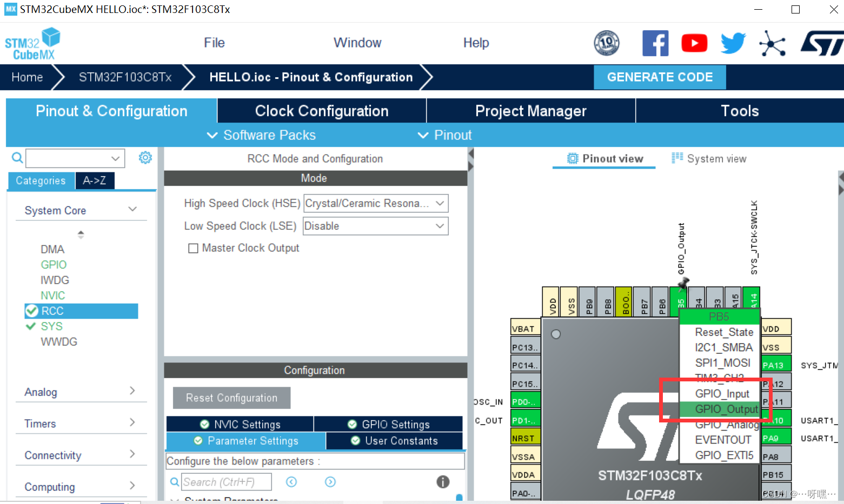This screenshot has width=844, height=504.
Task: Open ST's YouTube channel icon
Action: [694, 43]
